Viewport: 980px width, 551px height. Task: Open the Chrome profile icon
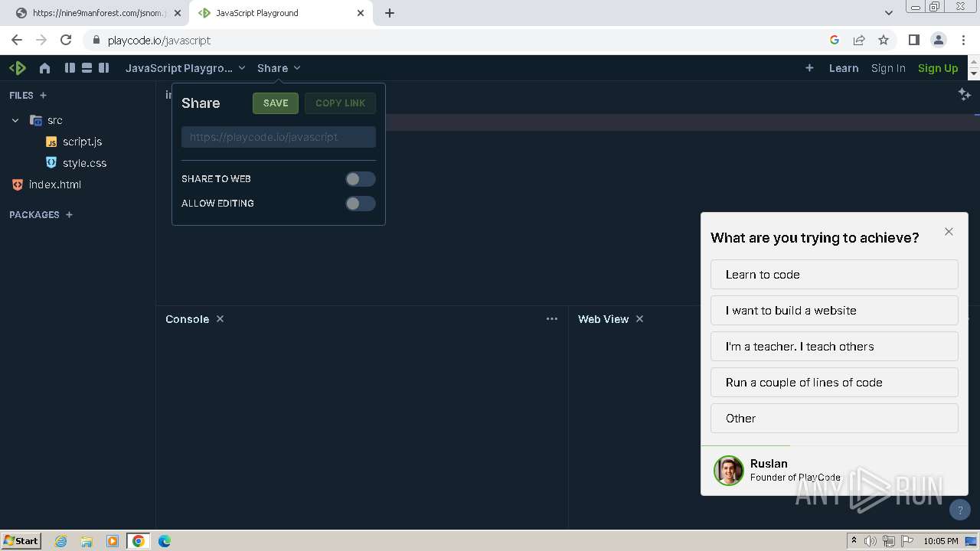[939, 40]
